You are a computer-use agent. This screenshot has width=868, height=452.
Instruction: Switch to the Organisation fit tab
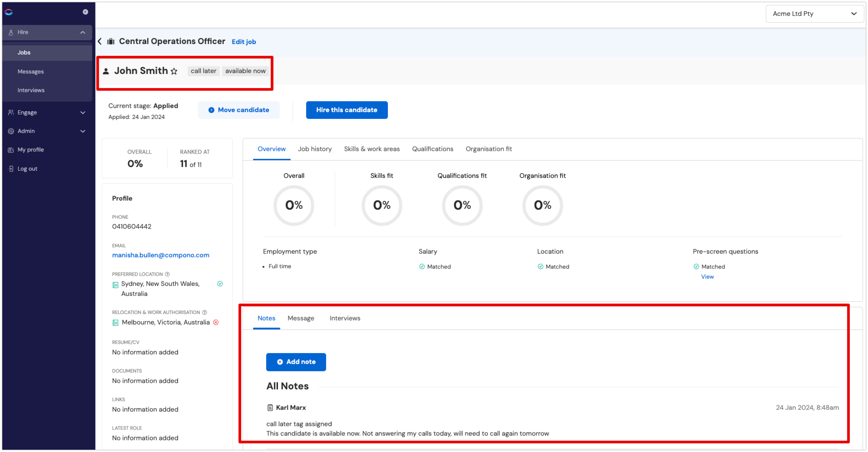point(489,149)
